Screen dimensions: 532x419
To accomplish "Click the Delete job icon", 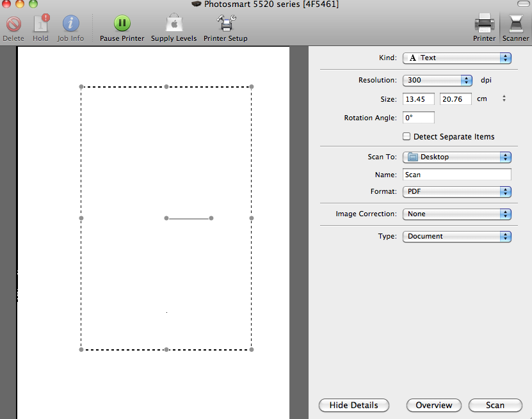I will click(x=13, y=24).
